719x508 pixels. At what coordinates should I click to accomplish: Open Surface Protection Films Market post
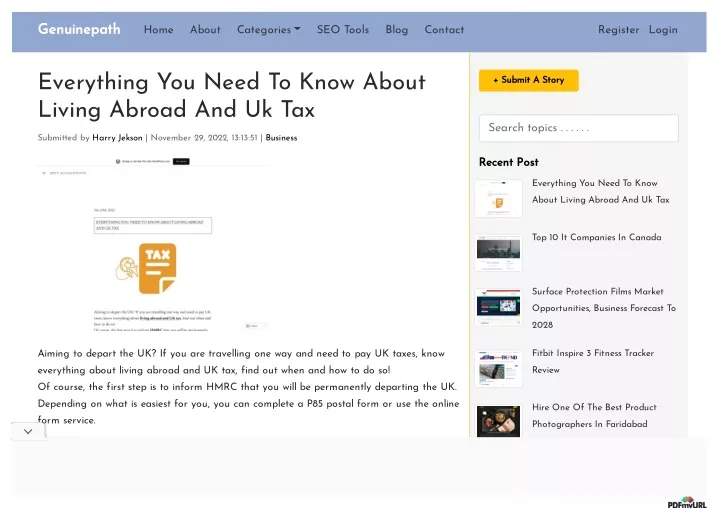tap(604, 308)
